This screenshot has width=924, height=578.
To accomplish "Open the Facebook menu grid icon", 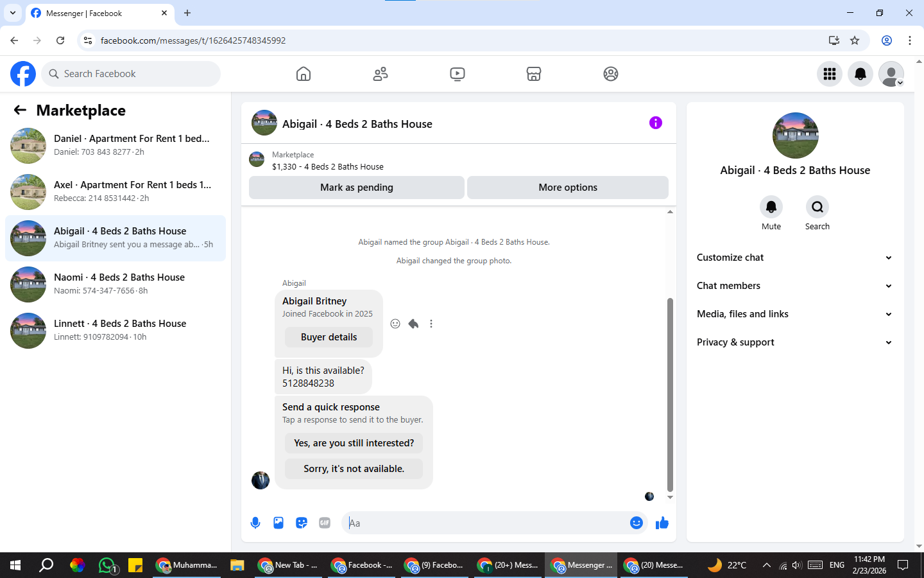I will [x=830, y=74].
